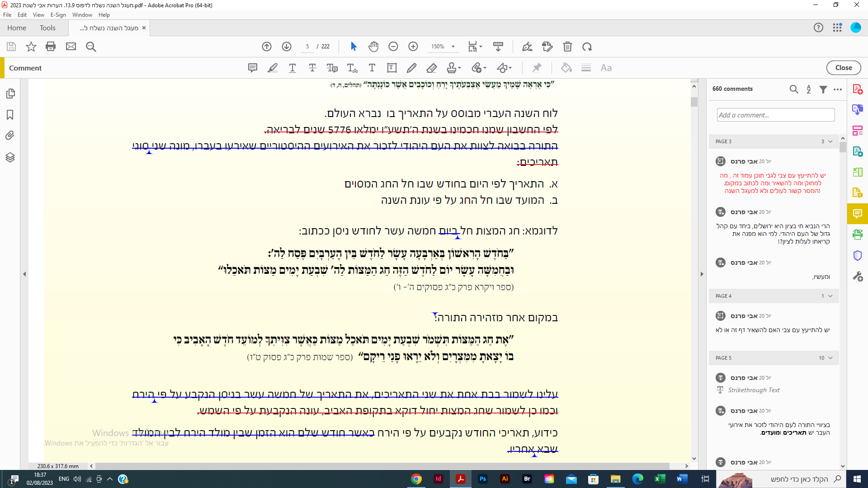Pick the pencil drawing tool
The image size is (868, 488).
pos(411,68)
